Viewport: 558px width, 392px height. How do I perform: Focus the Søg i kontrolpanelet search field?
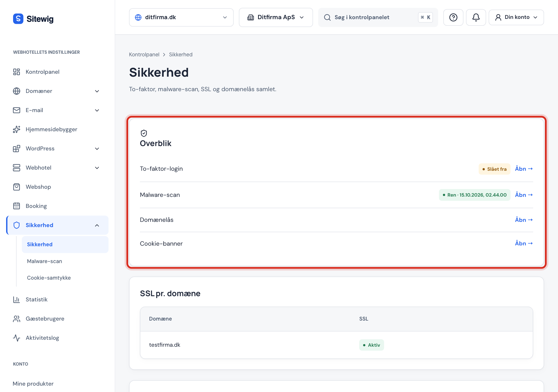tap(378, 17)
